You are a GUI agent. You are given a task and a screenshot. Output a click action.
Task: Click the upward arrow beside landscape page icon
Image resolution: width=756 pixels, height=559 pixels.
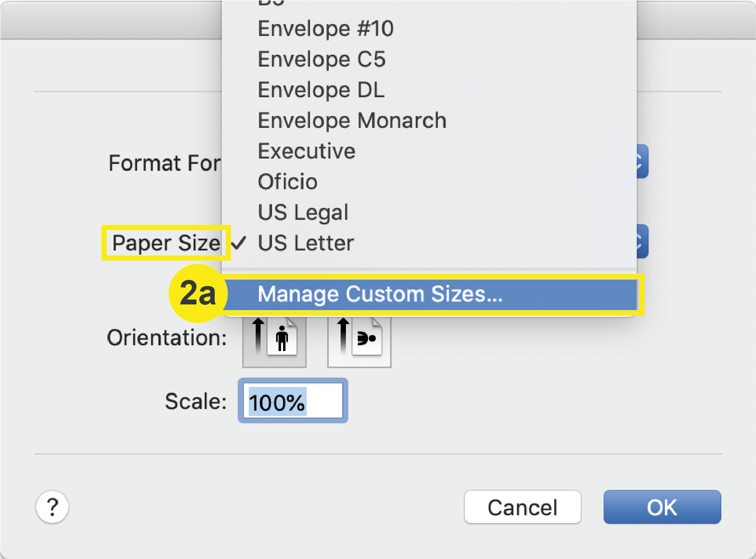point(342,335)
